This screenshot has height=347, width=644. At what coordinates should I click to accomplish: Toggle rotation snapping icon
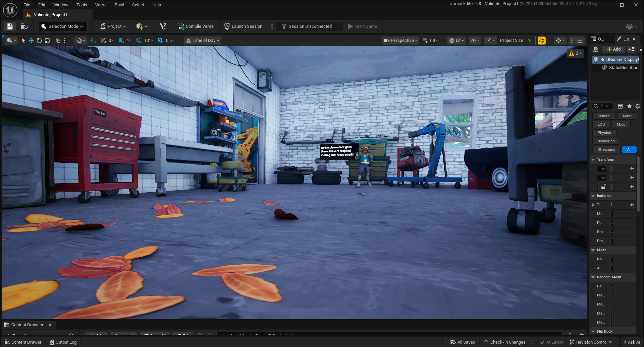[x=139, y=41]
